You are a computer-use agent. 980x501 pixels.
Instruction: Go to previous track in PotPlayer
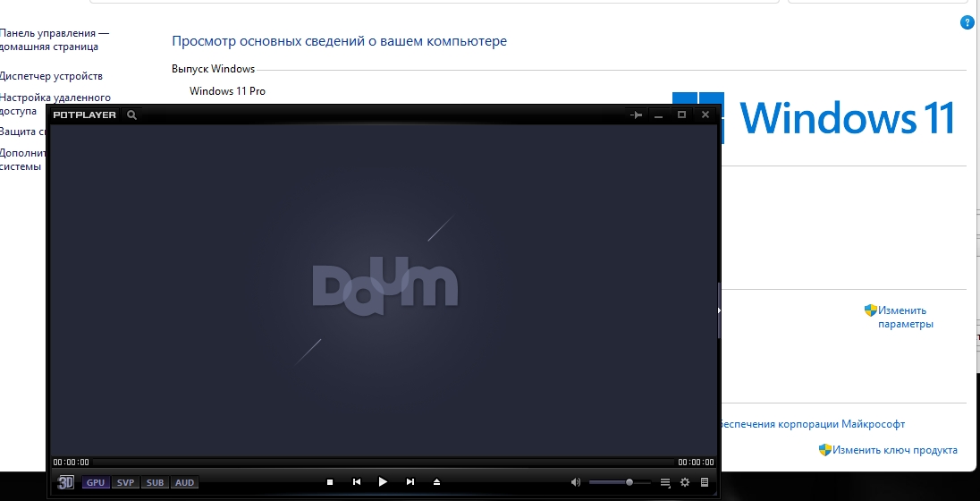(x=357, y=482)
